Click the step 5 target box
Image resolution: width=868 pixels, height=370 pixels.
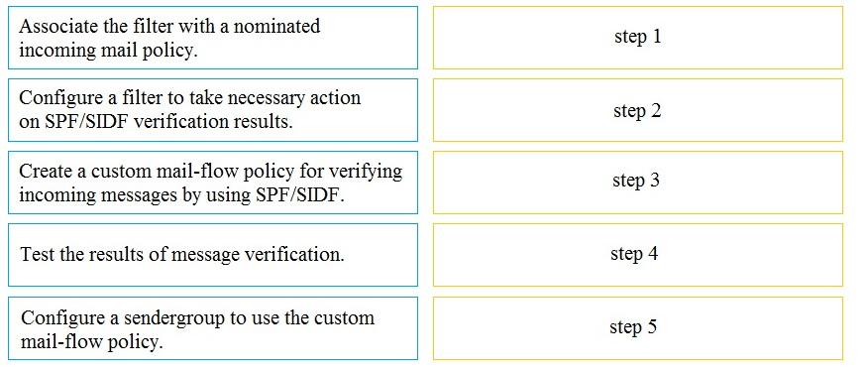[x=638, y=328]
